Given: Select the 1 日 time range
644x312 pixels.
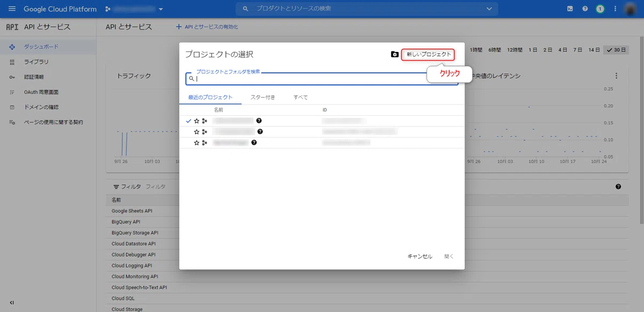Looking at the screenshot, I should coord(533,50).
